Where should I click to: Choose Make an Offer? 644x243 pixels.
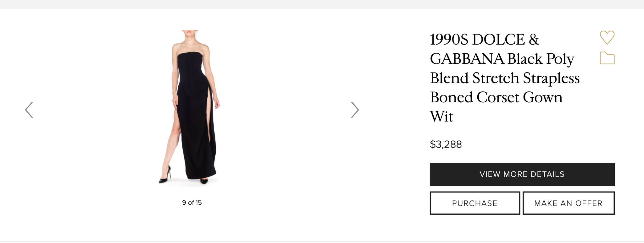tap(569, 203)
